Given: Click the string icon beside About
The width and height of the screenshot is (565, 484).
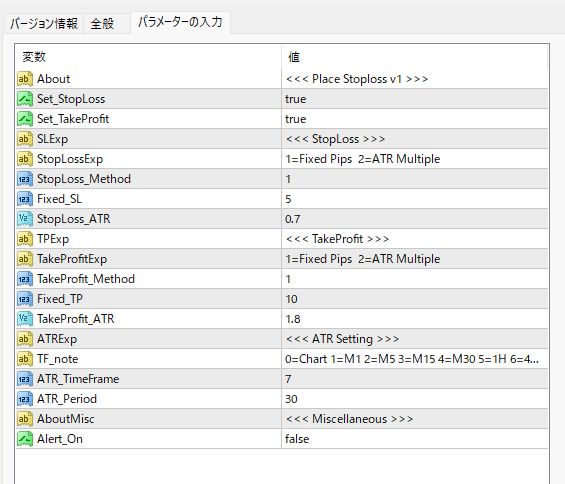Looking at the screenshot, I should pyautogui.click(x=25, y=79).
